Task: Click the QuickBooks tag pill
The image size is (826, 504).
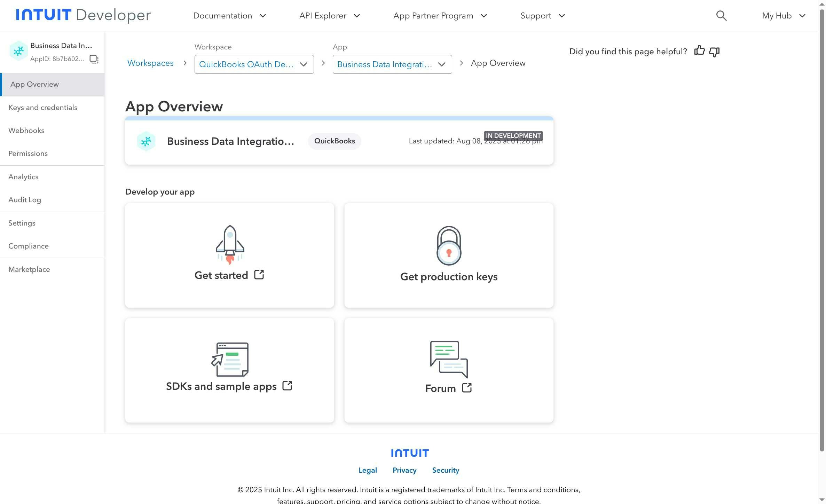Action: (x=335, y=141)
